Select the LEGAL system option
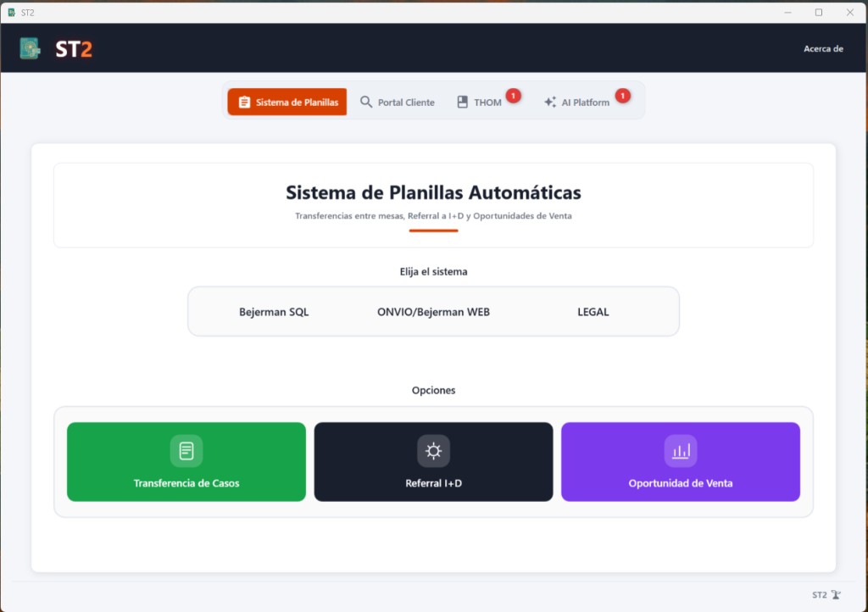Screen dimensions: 868x612 593,312
